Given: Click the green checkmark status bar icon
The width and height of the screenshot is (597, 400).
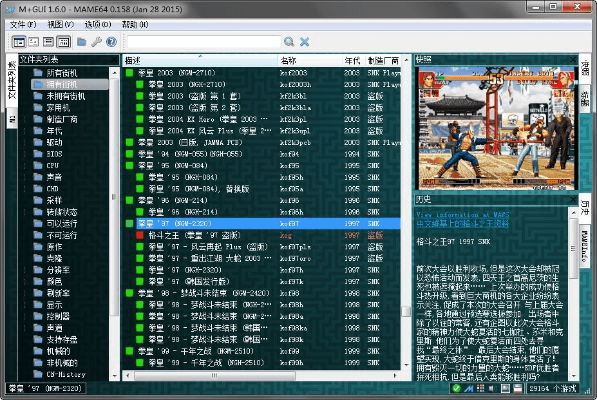Looking at the screenshot, I should [x=457, y=389].
